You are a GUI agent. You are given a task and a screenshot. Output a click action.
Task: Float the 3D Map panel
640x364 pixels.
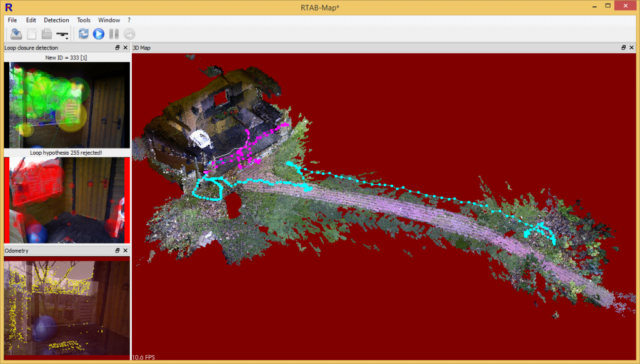(x=623, y=47)
